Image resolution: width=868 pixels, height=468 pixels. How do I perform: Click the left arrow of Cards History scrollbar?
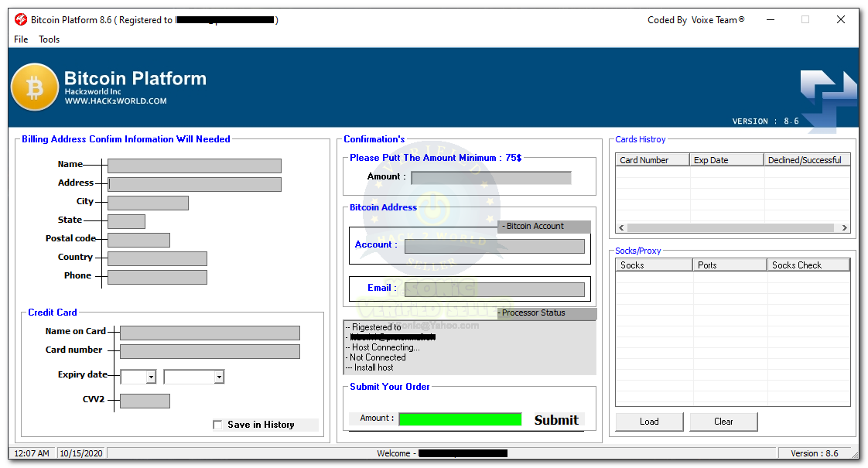[621, 227]
